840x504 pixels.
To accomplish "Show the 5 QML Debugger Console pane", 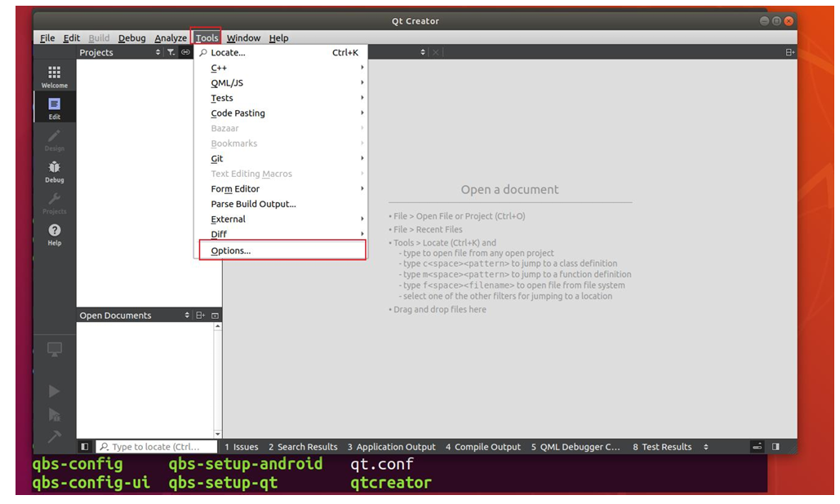I will (x=576, y=446).
